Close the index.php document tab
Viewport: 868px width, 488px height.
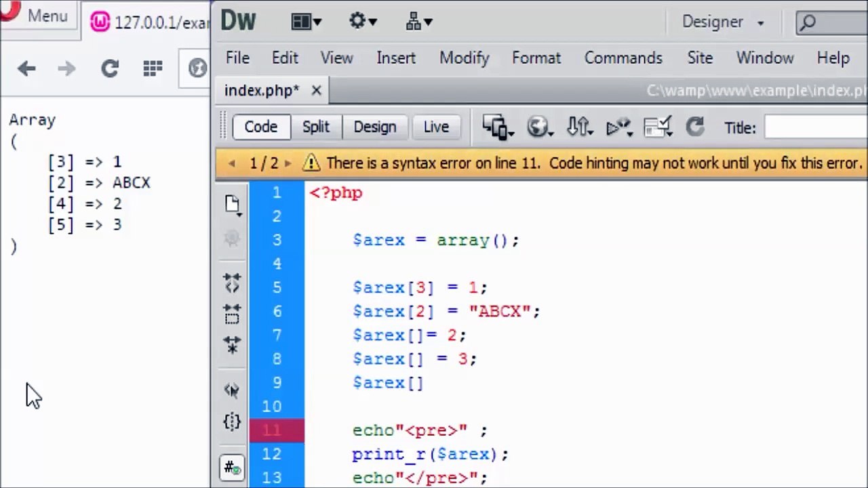pyautogui.click(x=316, y=91)
